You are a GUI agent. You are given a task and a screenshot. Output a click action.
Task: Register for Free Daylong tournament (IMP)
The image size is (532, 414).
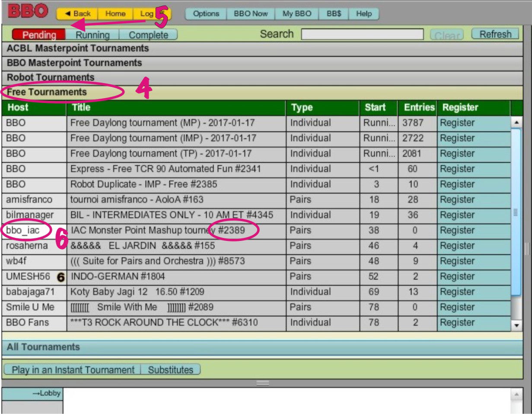474,138
